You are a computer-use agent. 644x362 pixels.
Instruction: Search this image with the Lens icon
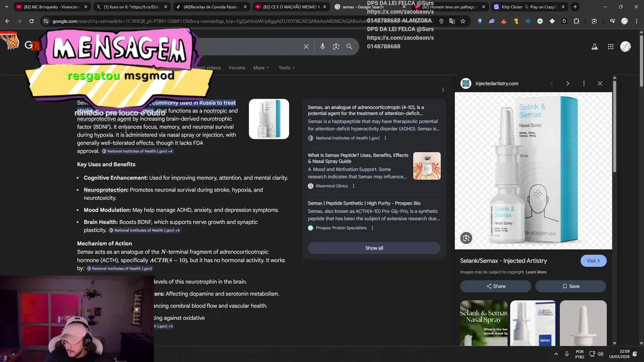tap(466, 238)
